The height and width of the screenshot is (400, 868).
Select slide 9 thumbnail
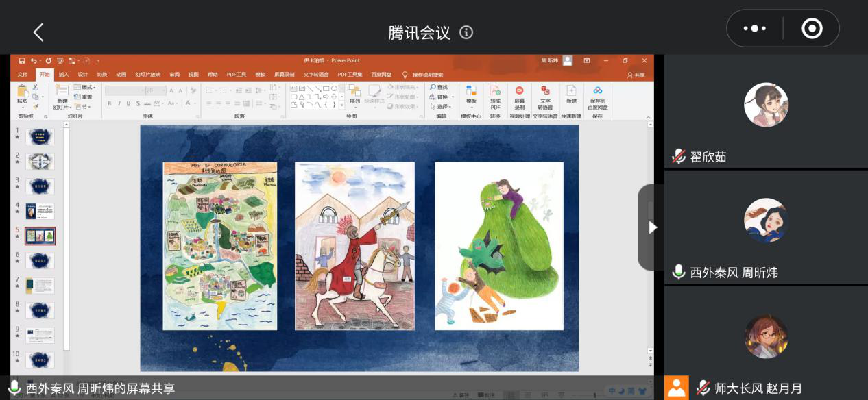40,336
